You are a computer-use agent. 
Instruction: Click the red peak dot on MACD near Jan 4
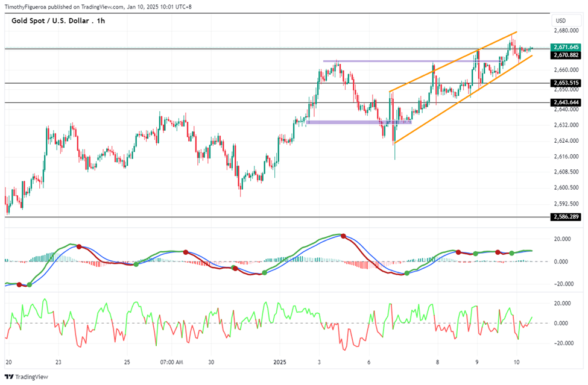343,236
